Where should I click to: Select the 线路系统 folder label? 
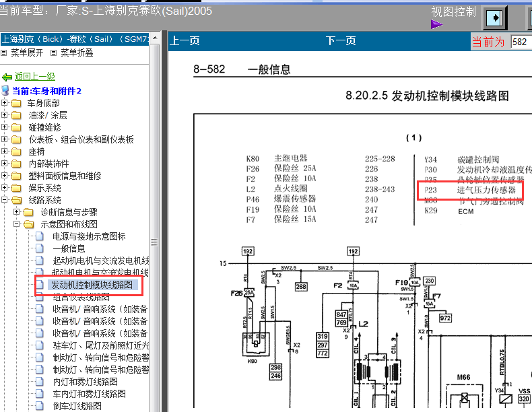(x=45, y=200)
